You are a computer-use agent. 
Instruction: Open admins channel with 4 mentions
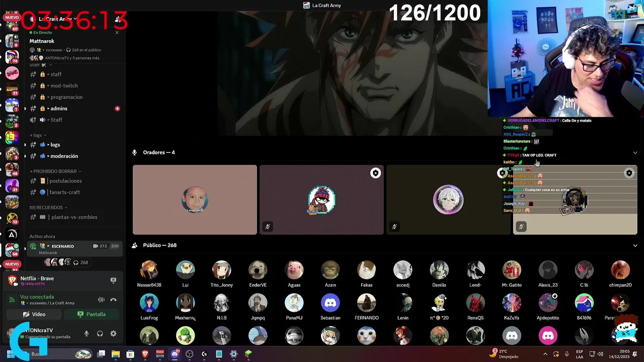click(x=74, y=109)
